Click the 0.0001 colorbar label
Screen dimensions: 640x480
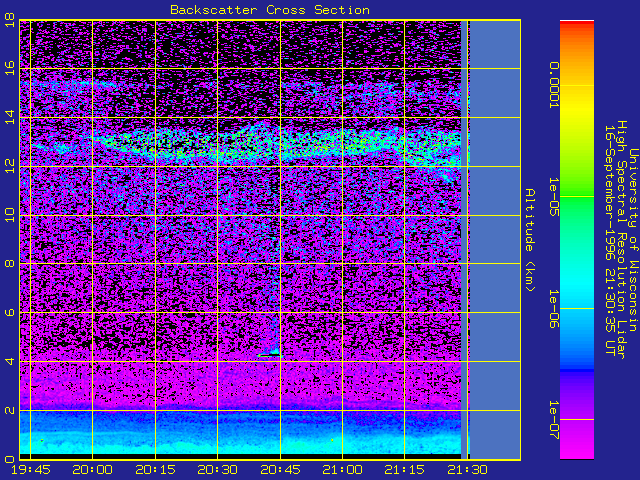[x=554, y=85]
